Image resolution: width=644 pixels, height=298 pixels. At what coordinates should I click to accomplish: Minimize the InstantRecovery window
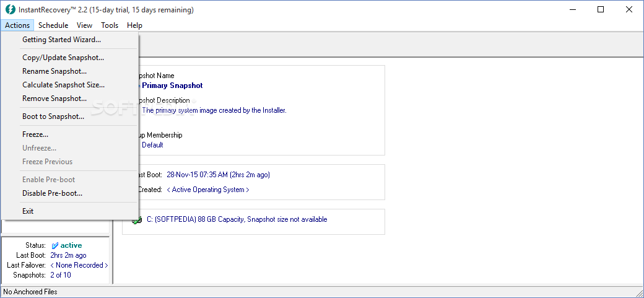click(572, 9)
